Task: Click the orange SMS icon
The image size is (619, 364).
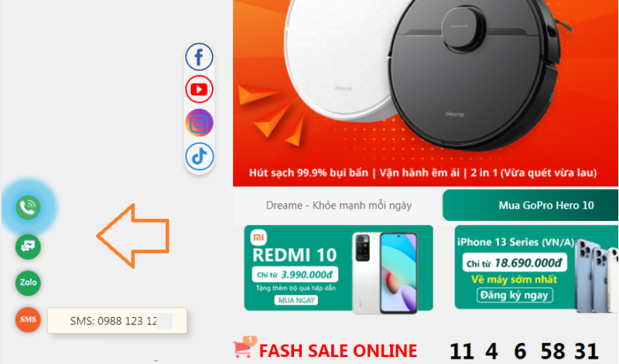Action: [28, 319]
